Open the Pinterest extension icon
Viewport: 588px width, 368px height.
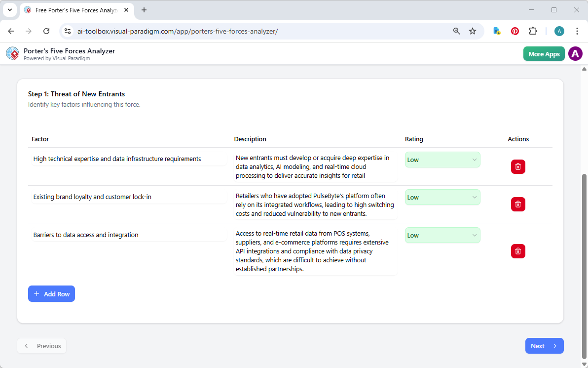click(x=514, y=31)
